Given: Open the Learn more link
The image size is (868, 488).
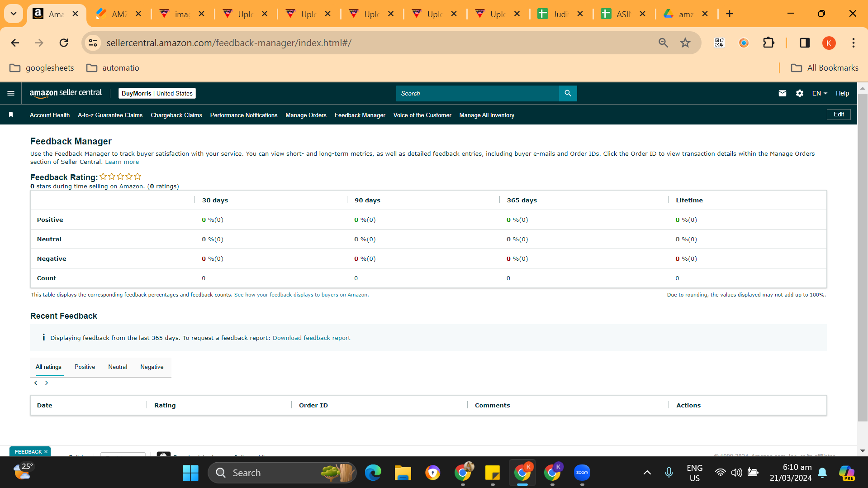Looking at the screenshot, I should coord(122,162).
